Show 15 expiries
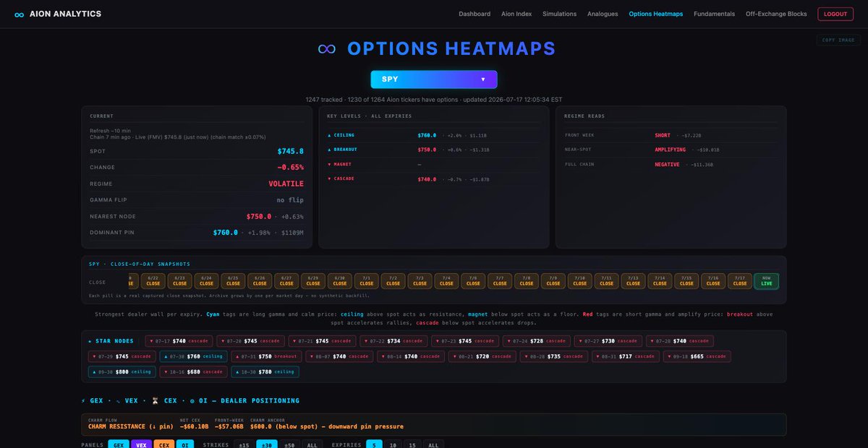Viewport: 868px width, 448px height. (412, 445)
